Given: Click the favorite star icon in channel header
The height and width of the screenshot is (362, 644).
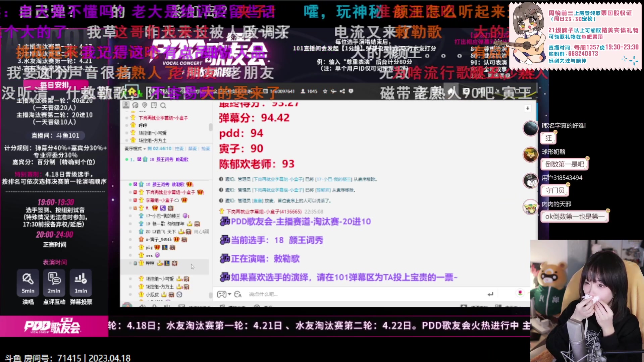Looking at the screenshot, I should point(325,91).
